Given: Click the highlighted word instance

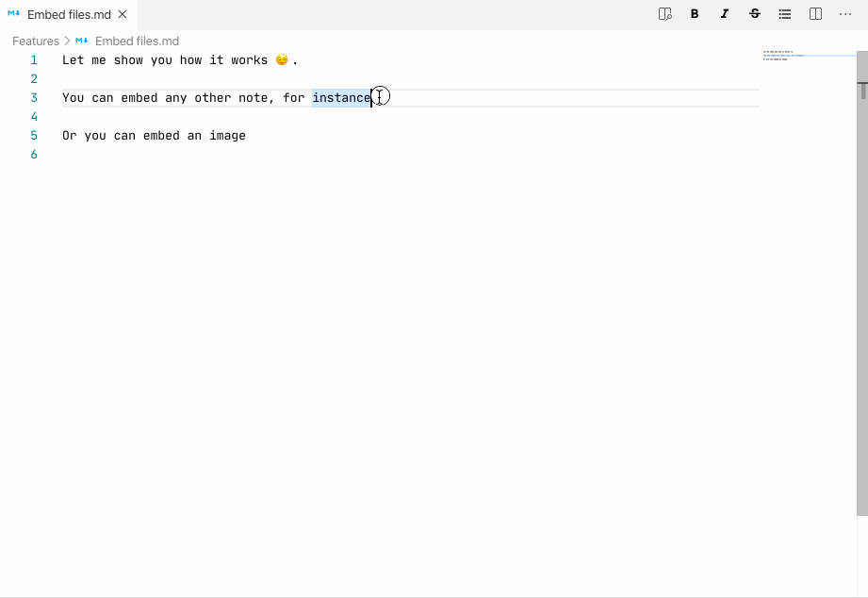Looking at the screenshot, I should coord(341,97).
